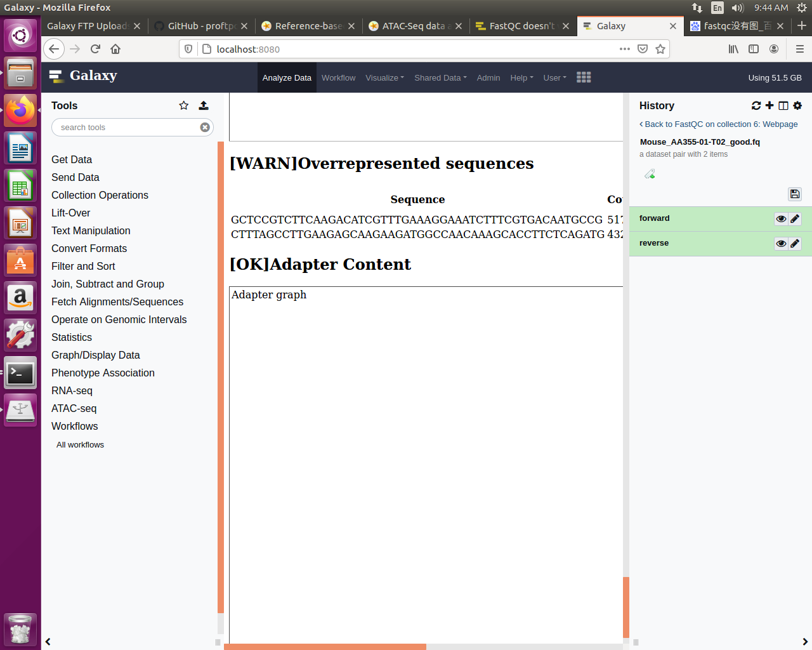Save page to Pocket
The image size is (812, 650).
(643, 49)
